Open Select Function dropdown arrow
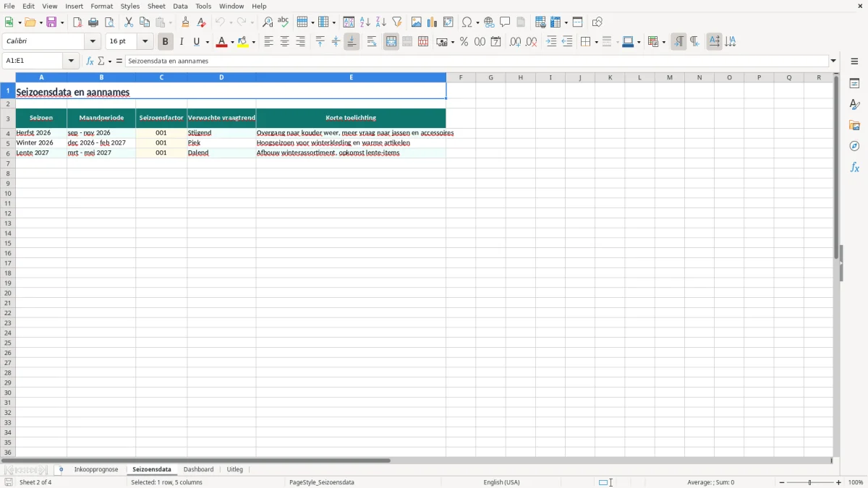Viewport: 868px width, 488px height. coord(109,61)
